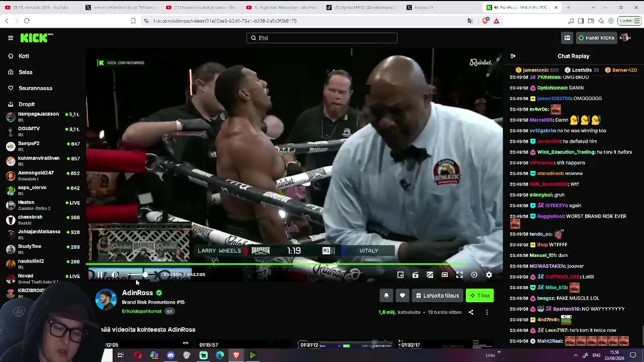
Task: Switch to the Etusivu / X tab
Action: pyautogui.click(x=443, y=8)
